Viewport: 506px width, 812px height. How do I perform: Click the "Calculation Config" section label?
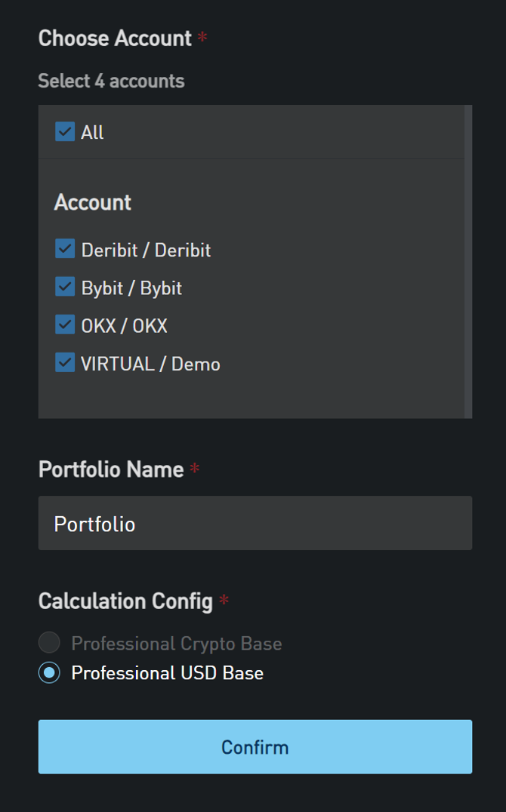coord(125,601)
